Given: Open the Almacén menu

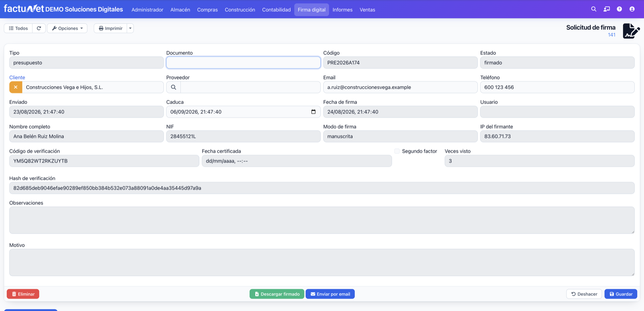Looking at the screenshot, I should pos(180,10).
